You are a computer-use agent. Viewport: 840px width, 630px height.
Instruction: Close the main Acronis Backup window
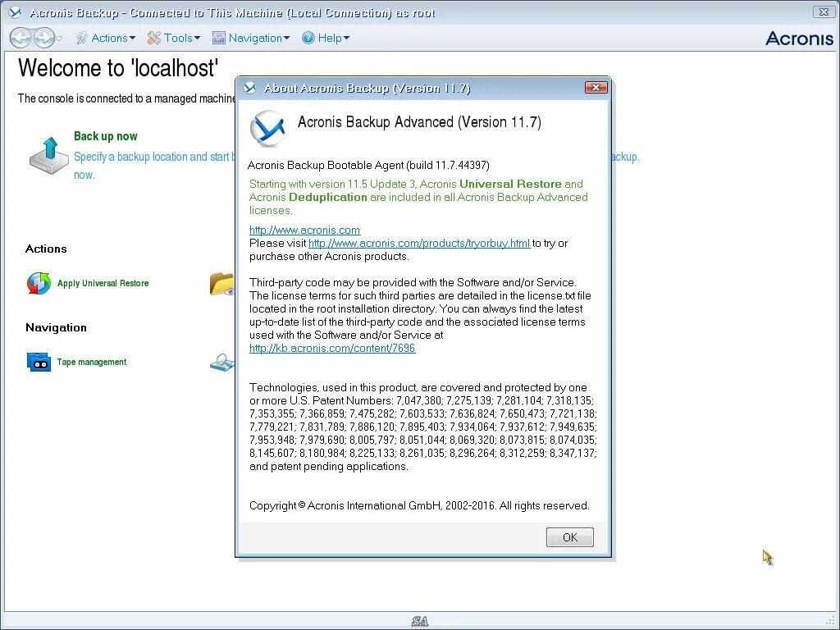pyautogui.click(x=824, y=11)
